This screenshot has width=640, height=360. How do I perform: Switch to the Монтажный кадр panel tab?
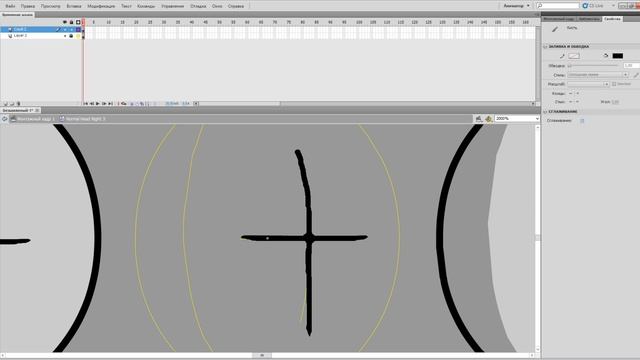click(x=559, y=19)
